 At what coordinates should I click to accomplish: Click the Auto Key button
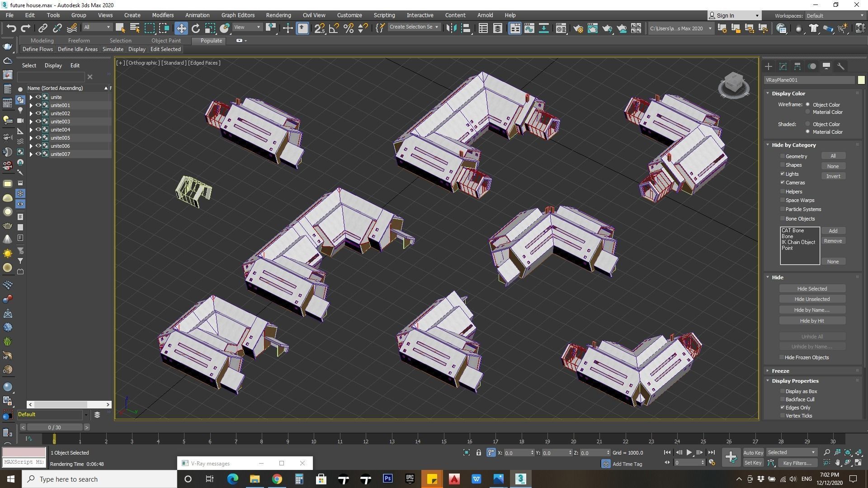coord(753,452)
